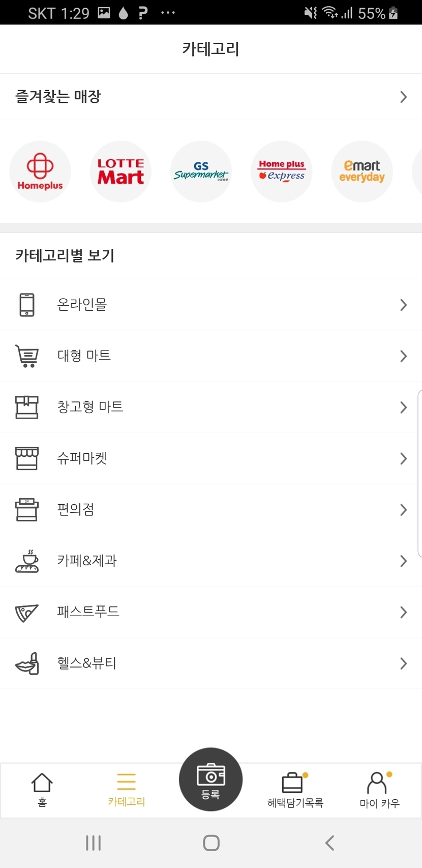The image size is (422, 868).
Task: Expand the 즐겨찾는 매장 chevron
Action: 403,97
